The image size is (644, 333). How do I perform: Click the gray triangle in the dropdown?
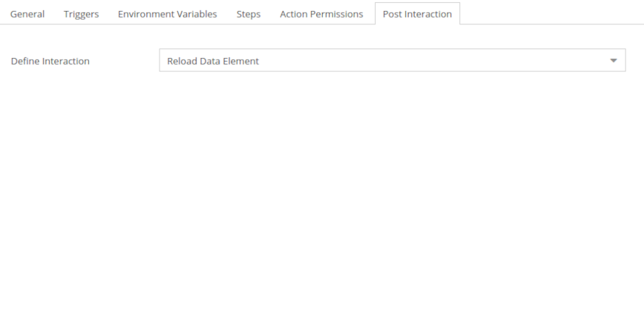(613, 60)
